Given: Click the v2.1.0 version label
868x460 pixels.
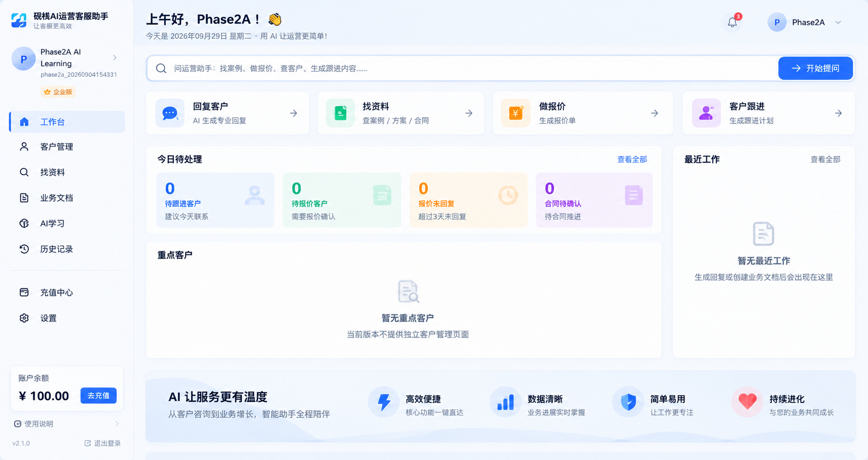Looking at the screenshot, I should click(x=21, y=443).
